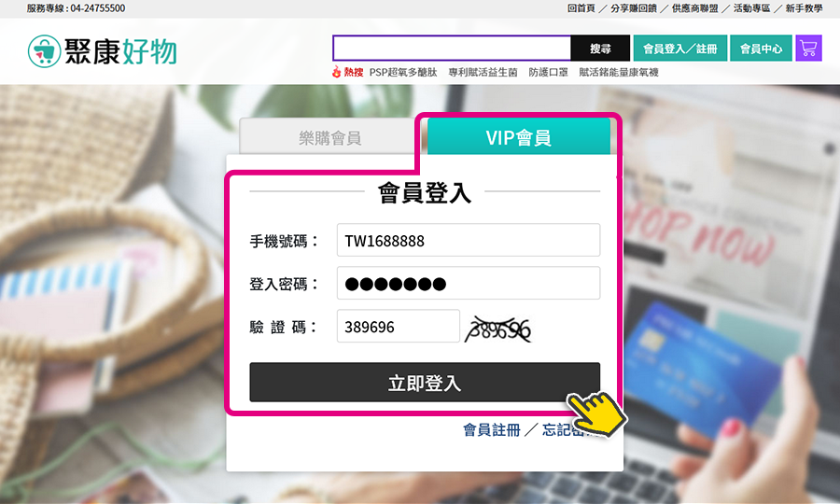Viewport: 840px width, 504px height.
Task: Click hot search term PSP超氧多醣肽
Action: [403, 72]
